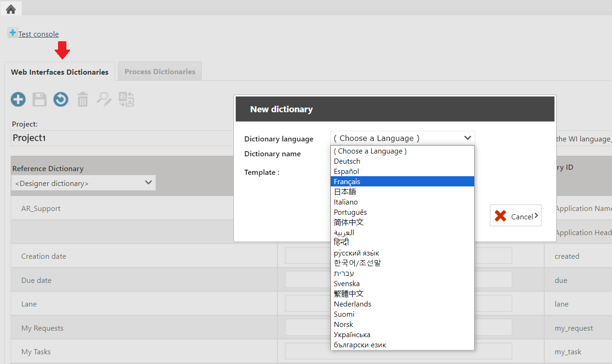Select Español from the language list
Image resolution: width=612 pixels, height=364 pixels.
click(x=402, y=172)
